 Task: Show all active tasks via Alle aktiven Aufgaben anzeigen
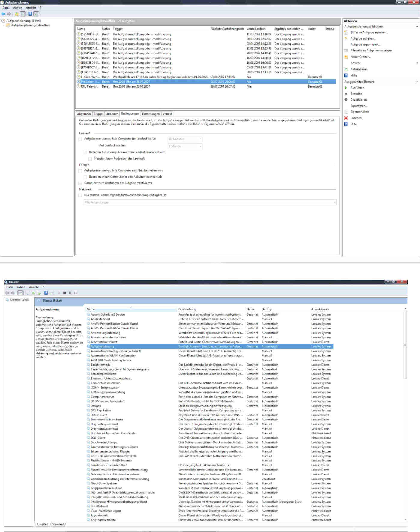[x=371, y=50]
